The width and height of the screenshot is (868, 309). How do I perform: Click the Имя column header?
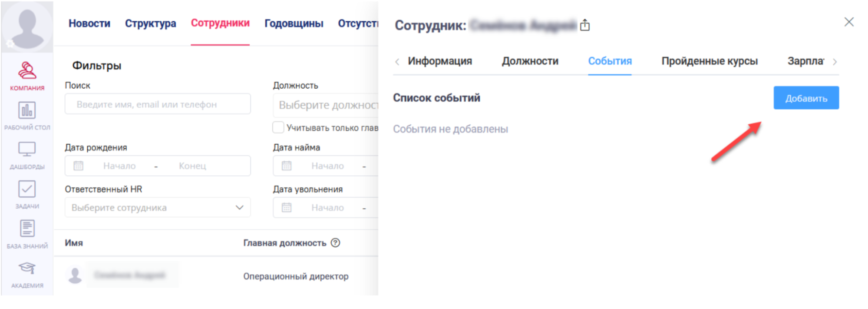pyautogui.click(x=74, y=243)
